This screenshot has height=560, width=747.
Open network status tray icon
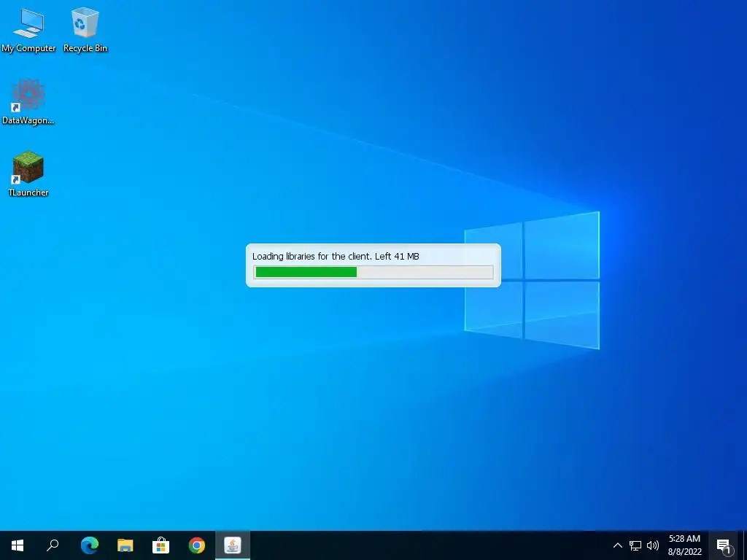635,545
